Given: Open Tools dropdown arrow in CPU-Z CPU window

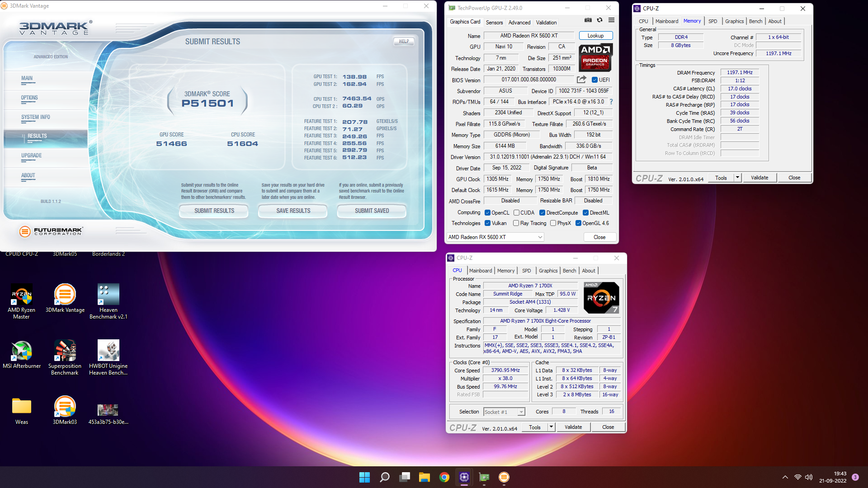Looking at the screenshot, I should coord(551,427).
